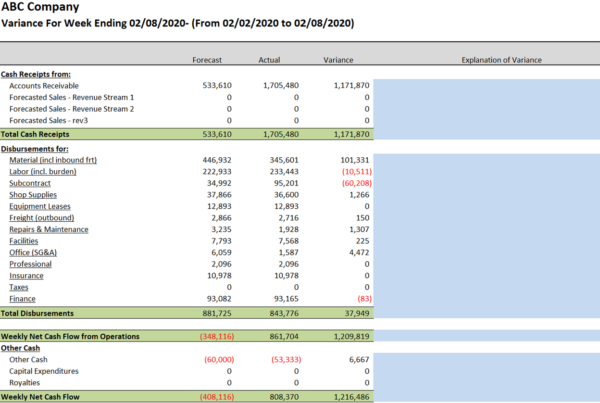The height and width of the screenshot is (403, 600).
Task: Select the Other Cash section heading
Action: pos(20,348)
